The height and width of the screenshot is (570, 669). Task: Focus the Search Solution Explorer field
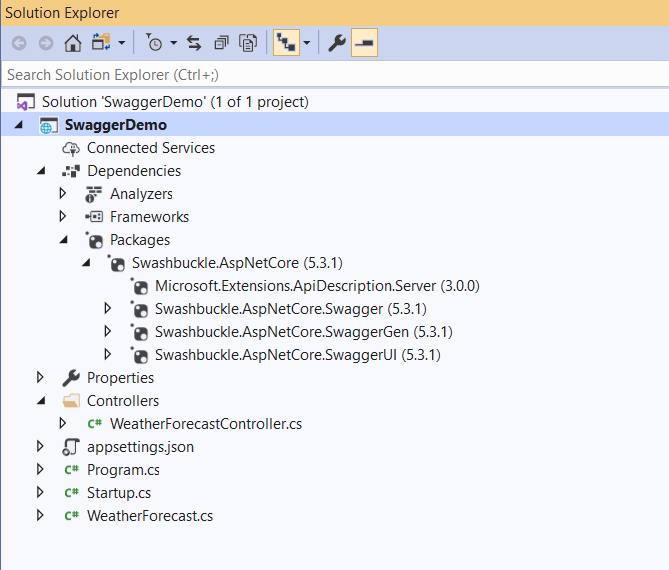point(335,75)
